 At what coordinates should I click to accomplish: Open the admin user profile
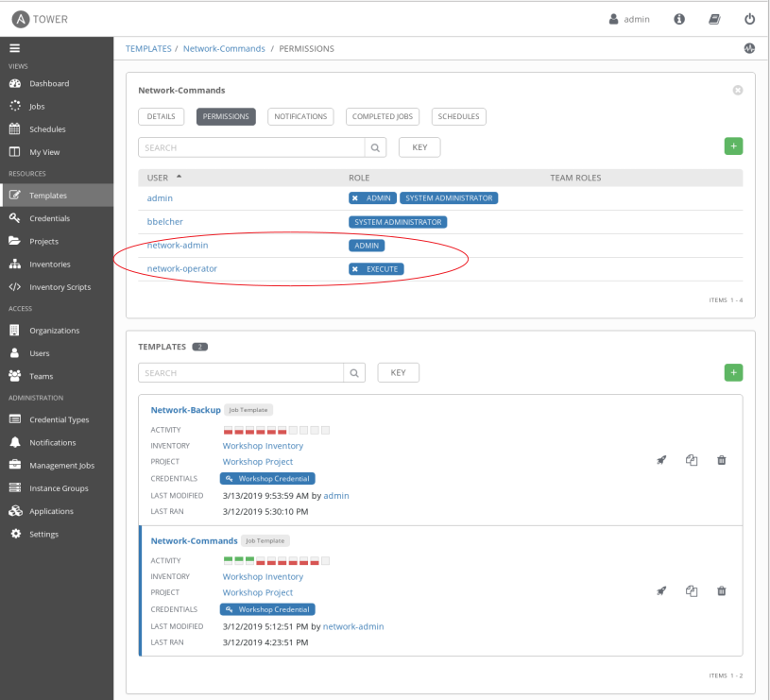click(x=629, y=19)
